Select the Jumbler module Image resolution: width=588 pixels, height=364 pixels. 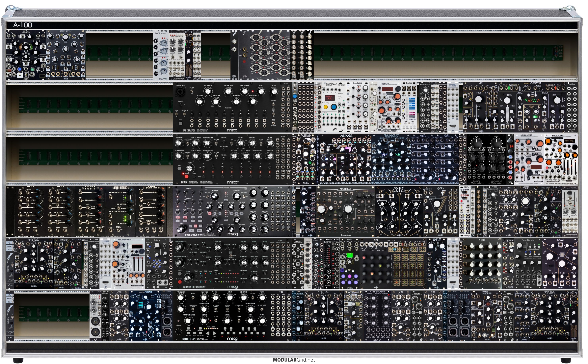(x=437, y=264)
